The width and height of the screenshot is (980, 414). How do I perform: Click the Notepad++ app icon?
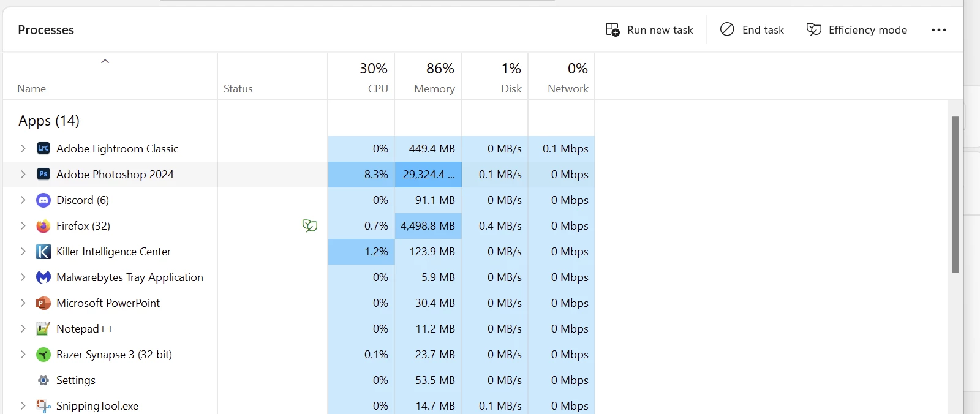point(43,329)
